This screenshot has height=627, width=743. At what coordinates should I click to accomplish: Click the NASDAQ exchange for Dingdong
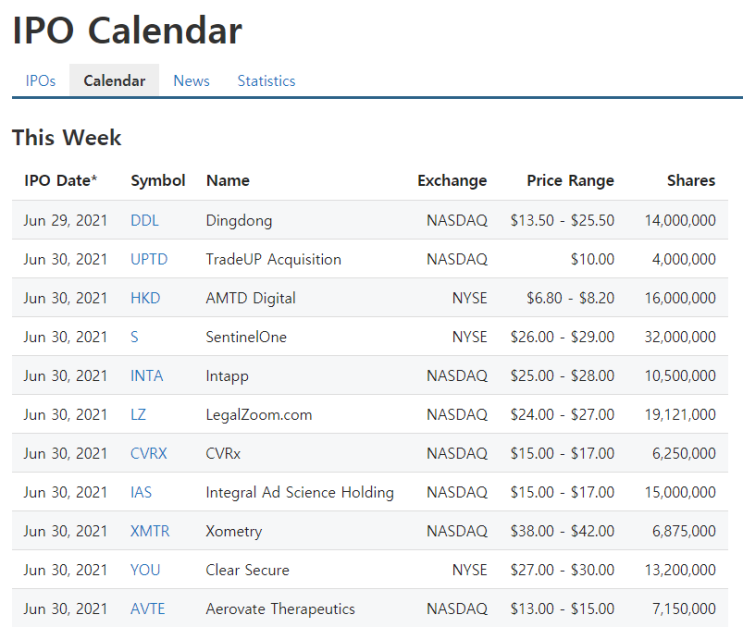tap(457, 220)
